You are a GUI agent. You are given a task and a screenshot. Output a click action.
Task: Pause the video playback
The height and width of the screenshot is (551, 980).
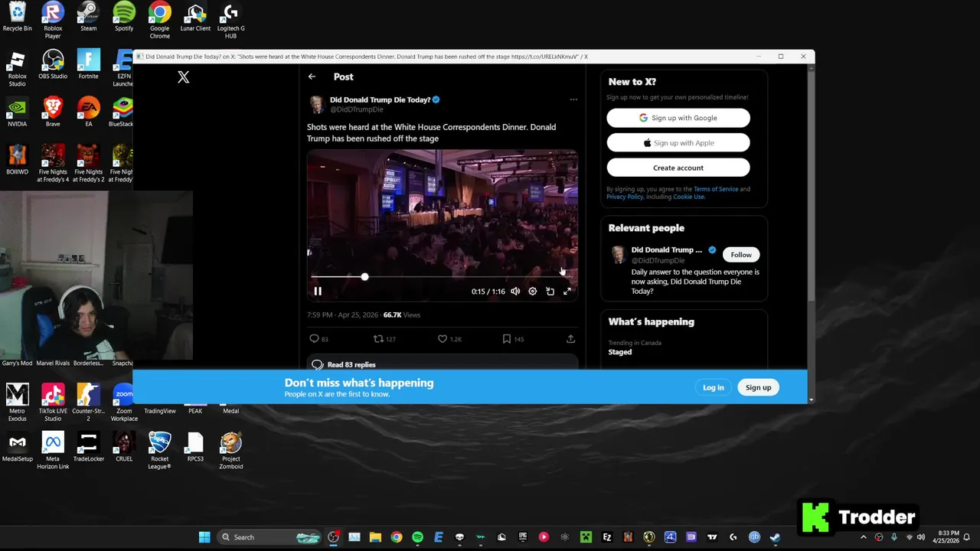[318, 291]
